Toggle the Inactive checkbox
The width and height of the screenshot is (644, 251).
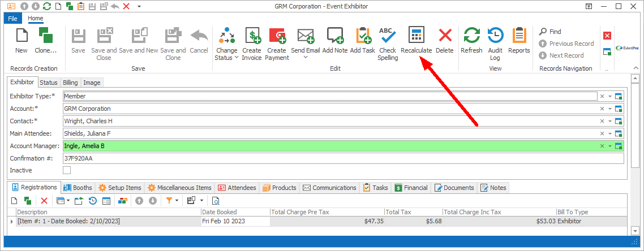coord(67,170)
